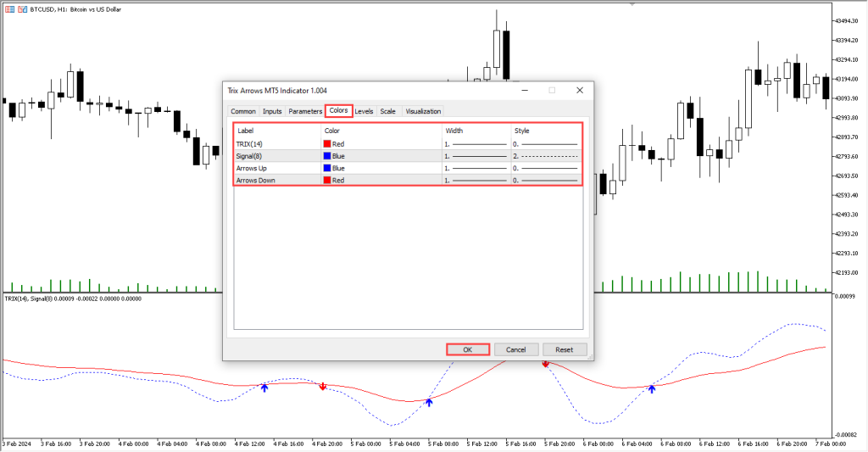Open the style selector for Arrows Down
The height and width of the screenshot is (452, 868).
(x=547, y=181)
